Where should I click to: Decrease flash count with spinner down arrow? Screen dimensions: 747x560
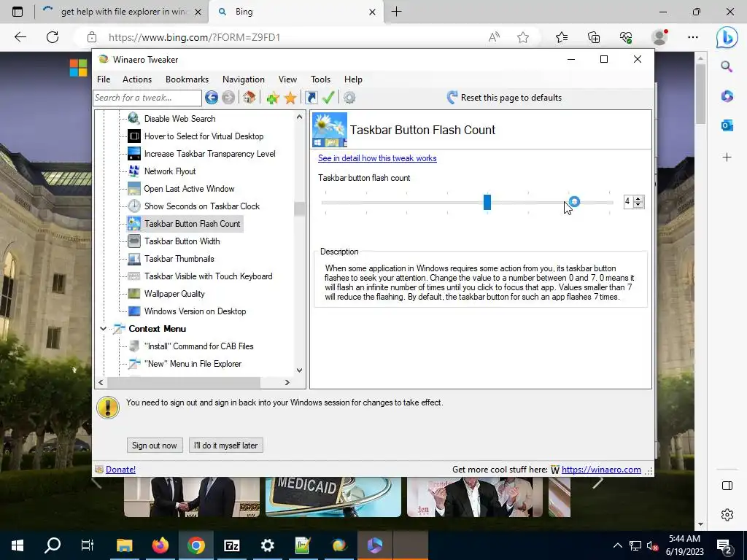pyautogui.click(x=638, y=205)
